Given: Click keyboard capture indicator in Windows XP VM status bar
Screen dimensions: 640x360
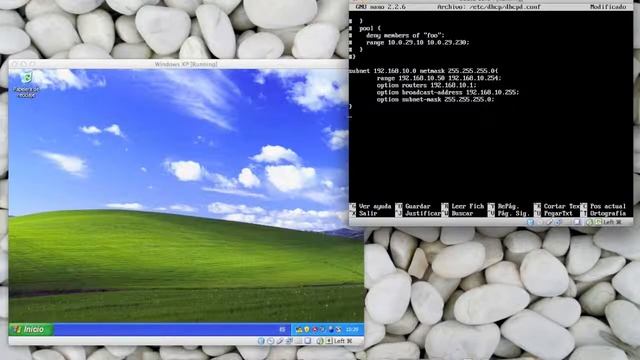Looking at the screenshot, I should click(x=329, y=341).
